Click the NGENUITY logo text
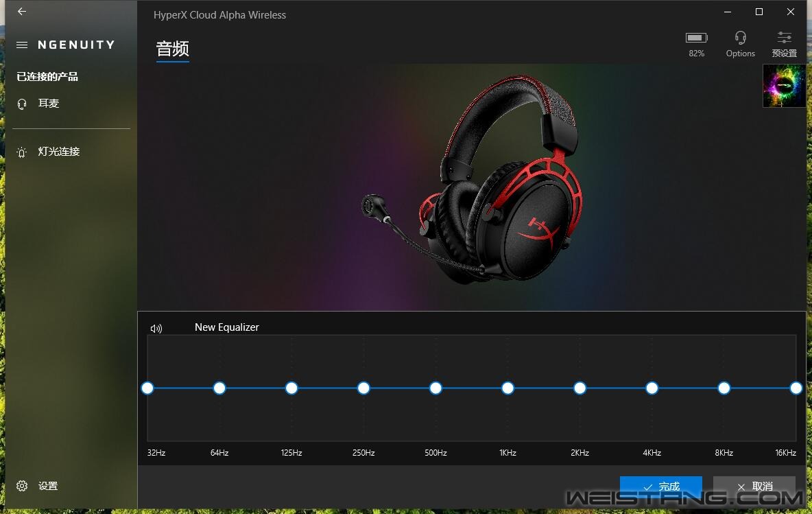This screenshot has width=812, height=514. tap(76, 45)
